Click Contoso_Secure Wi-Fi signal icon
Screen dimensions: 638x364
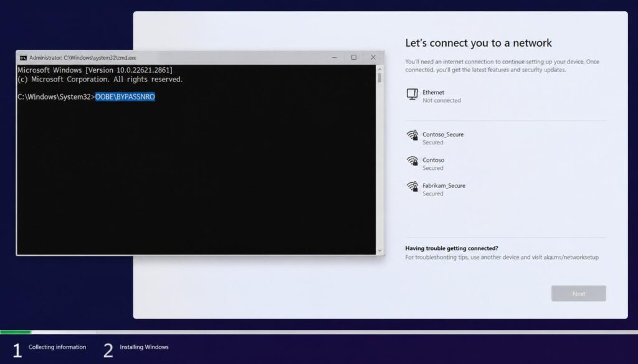412,136
